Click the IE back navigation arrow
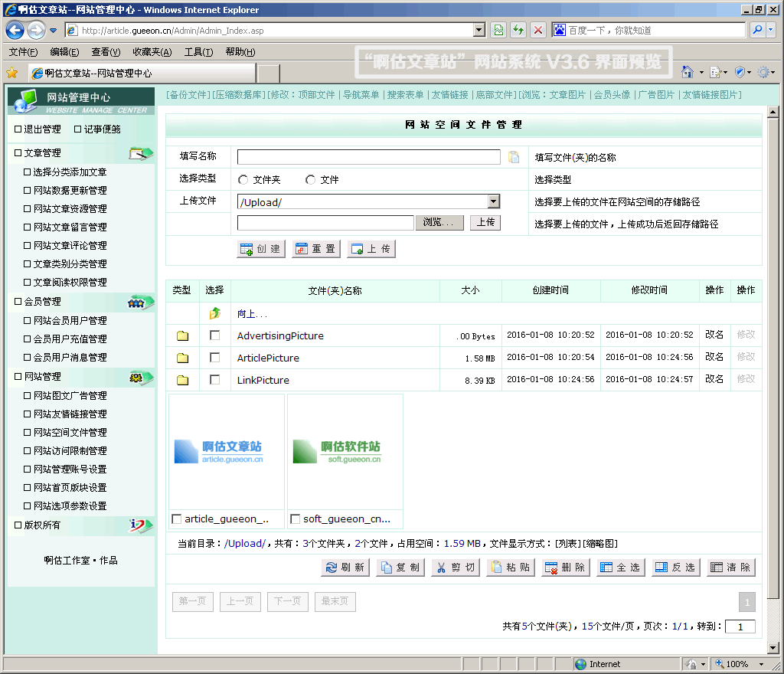Screen dimensions: 784x674 coord(15,31)
